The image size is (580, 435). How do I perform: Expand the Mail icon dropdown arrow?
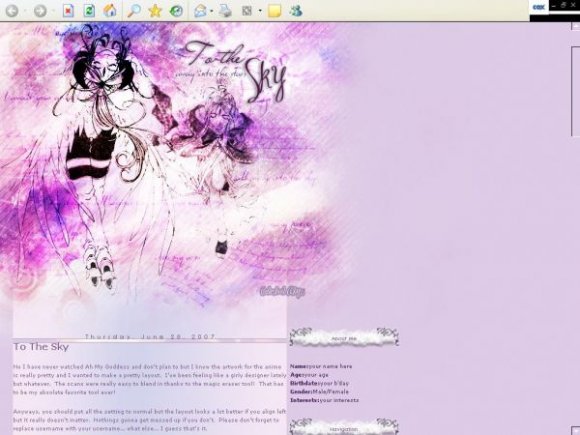211,11
